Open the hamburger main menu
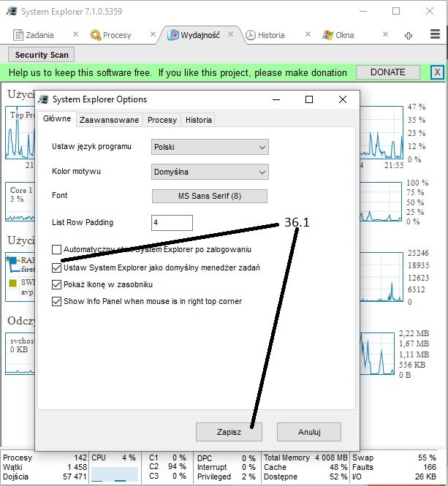The image size is (448, 486). click(435, 34)
